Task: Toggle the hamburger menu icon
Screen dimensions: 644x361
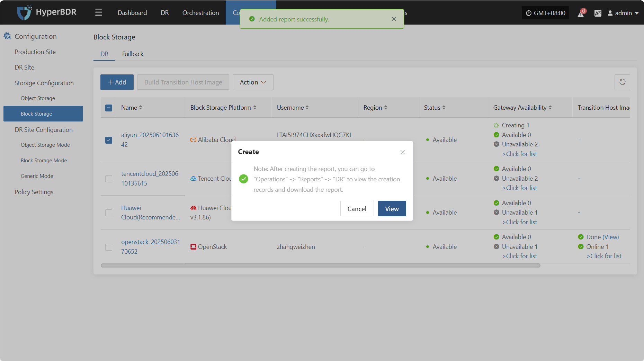Action: [x=99, y=12]
